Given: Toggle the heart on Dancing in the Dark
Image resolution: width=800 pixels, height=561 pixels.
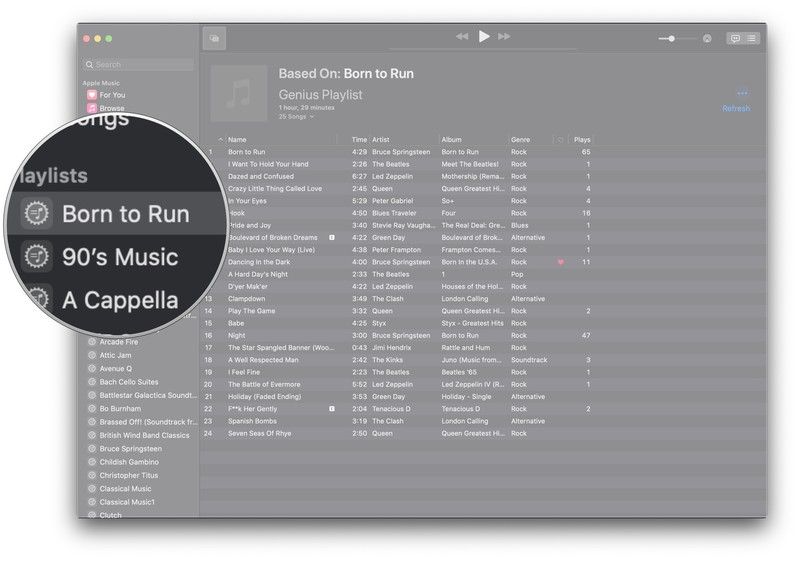Looking at the screenshot, I should 560,262.
